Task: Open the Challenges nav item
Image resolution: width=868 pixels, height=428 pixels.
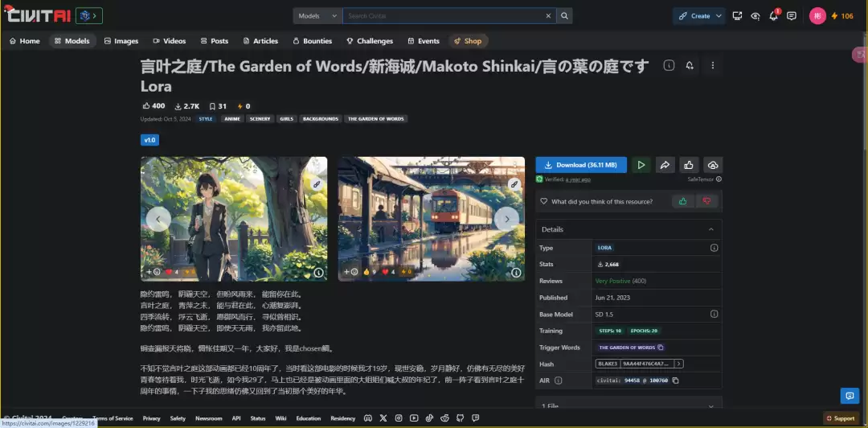Action: click(370, 41)
